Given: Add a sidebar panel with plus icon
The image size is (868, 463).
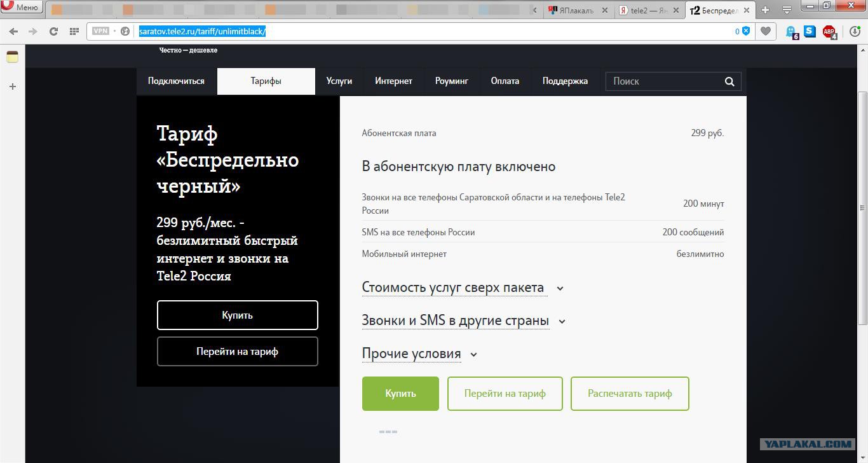Looking at the screenshot, I should point(12,86).
